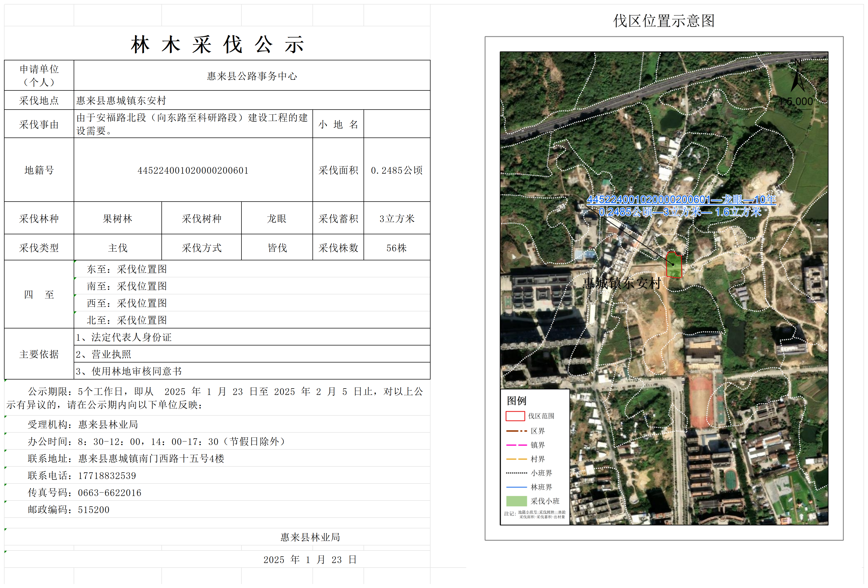Screen dimensions: 868x588
Task: Click the area value 0.2485公顷 in the table
Action: coord(397,170)
